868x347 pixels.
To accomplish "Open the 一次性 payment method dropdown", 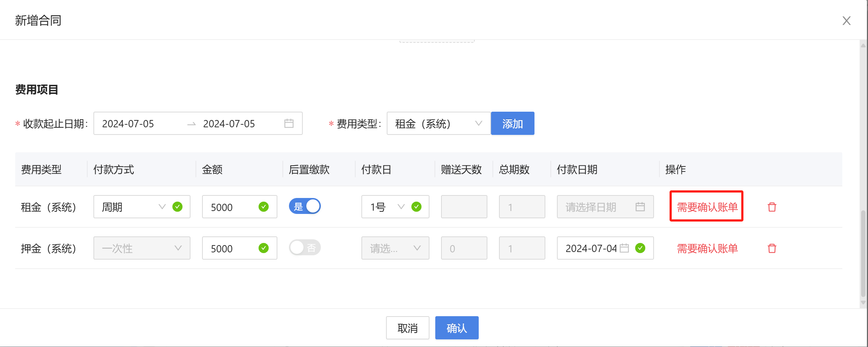I will pyautogui.click(x=142, y=248).
